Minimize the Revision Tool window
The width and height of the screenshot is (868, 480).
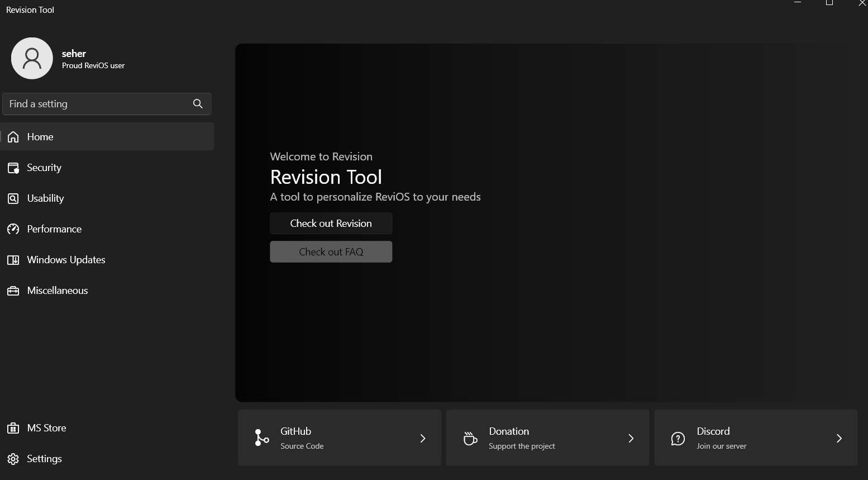click(798, 3)
